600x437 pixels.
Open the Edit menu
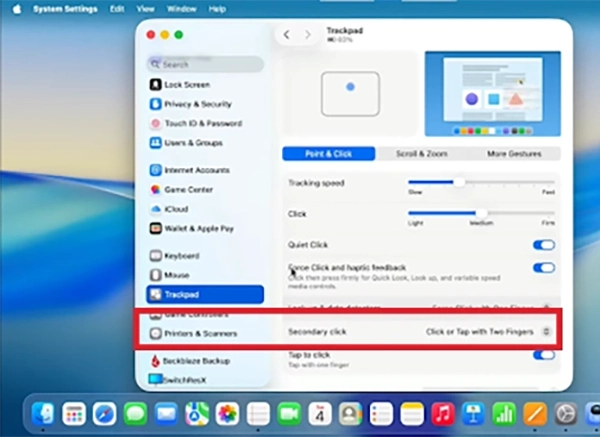tap(117, 9)
